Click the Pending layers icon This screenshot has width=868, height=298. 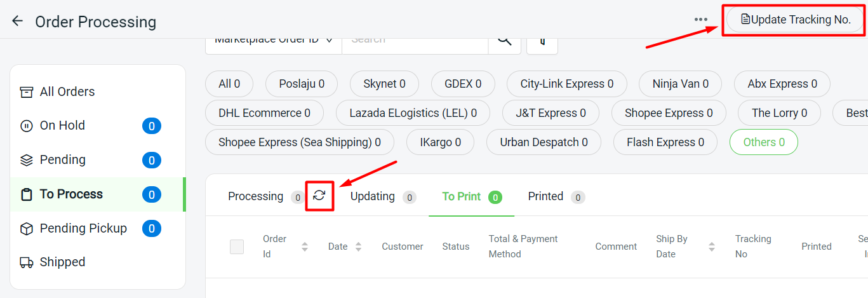[27, 160]
